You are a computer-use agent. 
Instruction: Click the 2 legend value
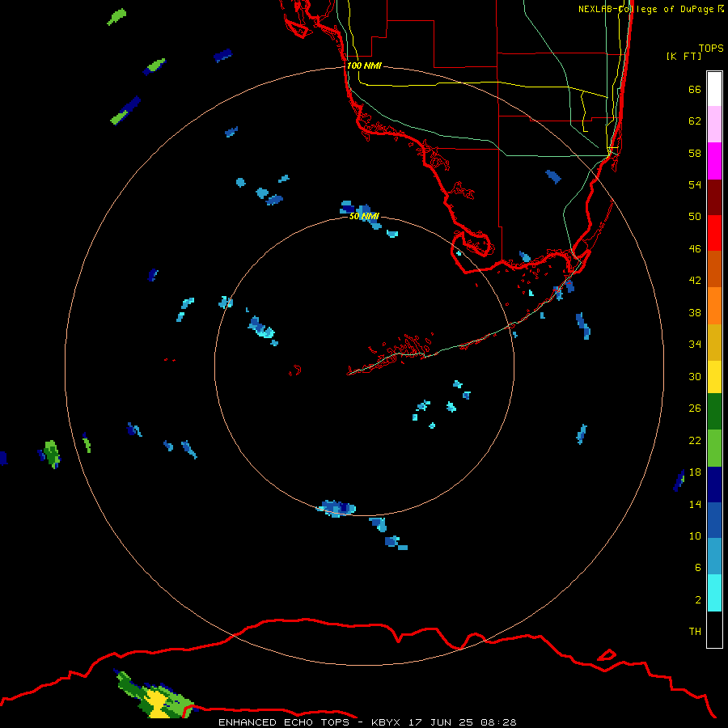pos(698,599)
